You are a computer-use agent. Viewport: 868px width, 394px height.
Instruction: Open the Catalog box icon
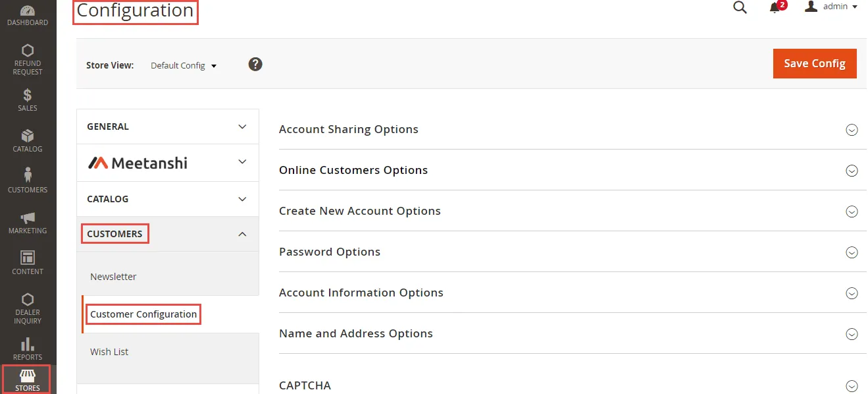tap(28, 136)
